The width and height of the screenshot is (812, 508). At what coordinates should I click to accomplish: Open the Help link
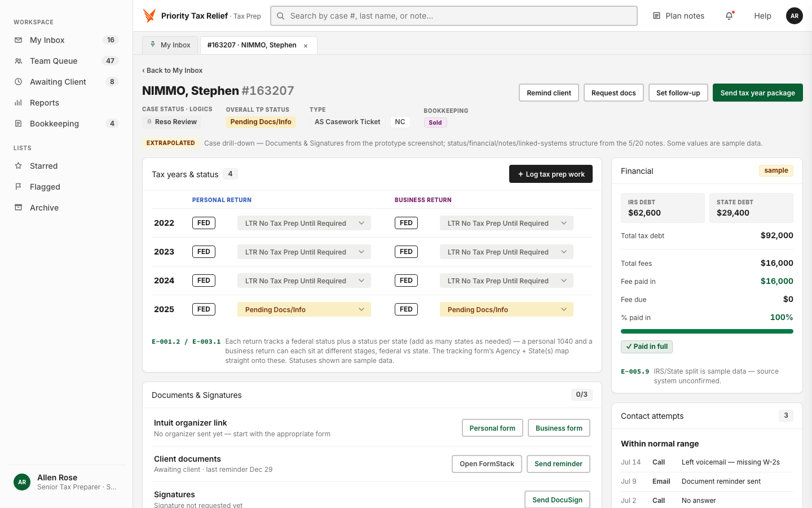762,16
